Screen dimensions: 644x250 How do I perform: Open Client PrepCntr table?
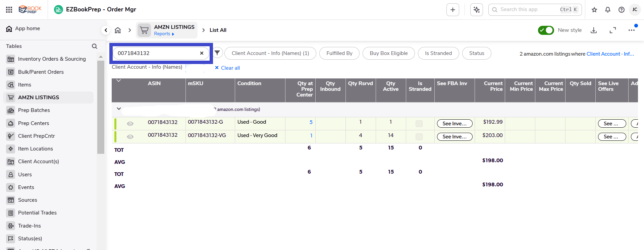49,136
